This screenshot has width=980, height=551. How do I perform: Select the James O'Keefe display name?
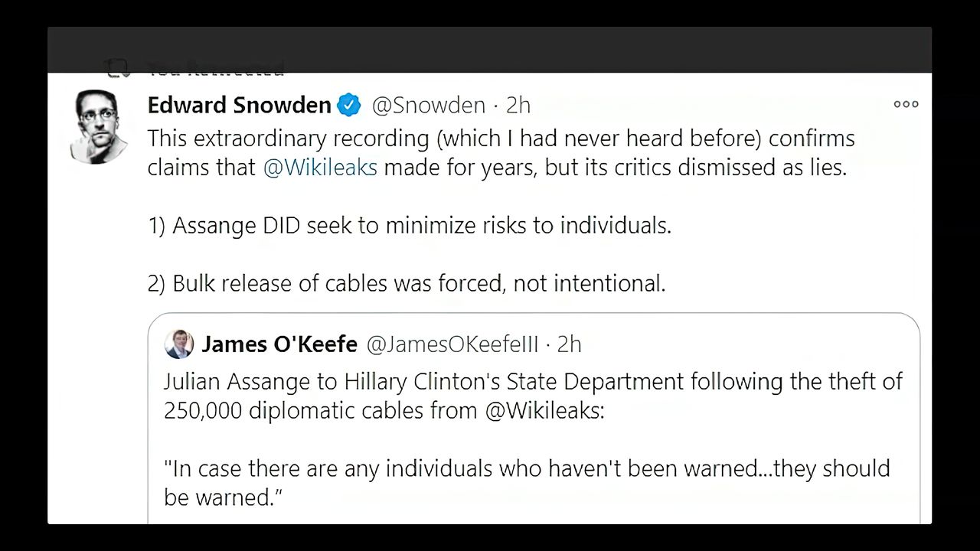pos(279,344)
